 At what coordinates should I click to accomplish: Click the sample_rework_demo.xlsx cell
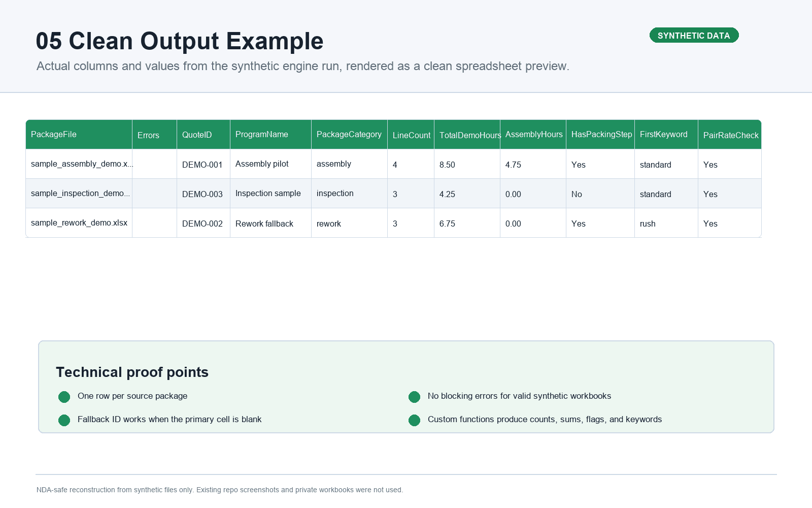79,223
